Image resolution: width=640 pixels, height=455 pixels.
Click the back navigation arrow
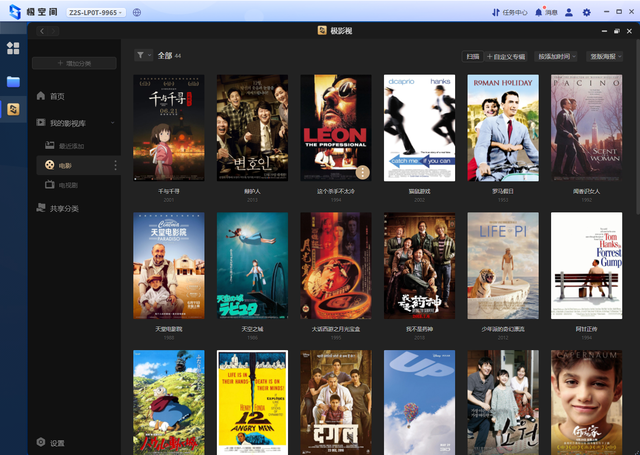pos(42,31)
